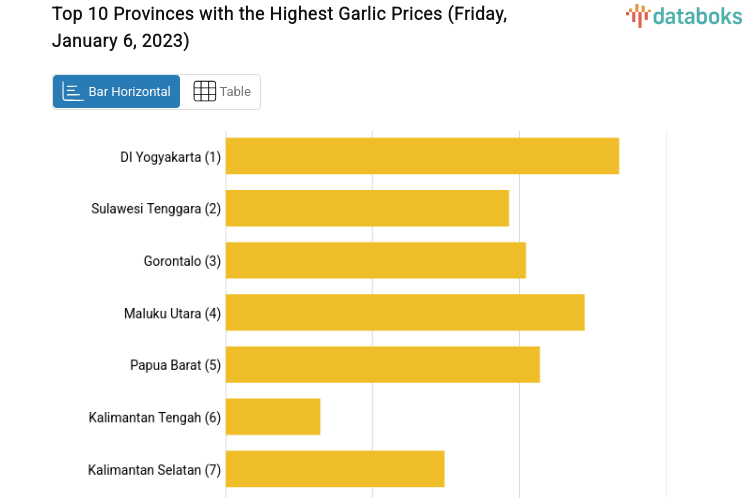Click the Sulawesi Tenggara (2) label
This screenshot has width=753, height=498.
point(156,209)
